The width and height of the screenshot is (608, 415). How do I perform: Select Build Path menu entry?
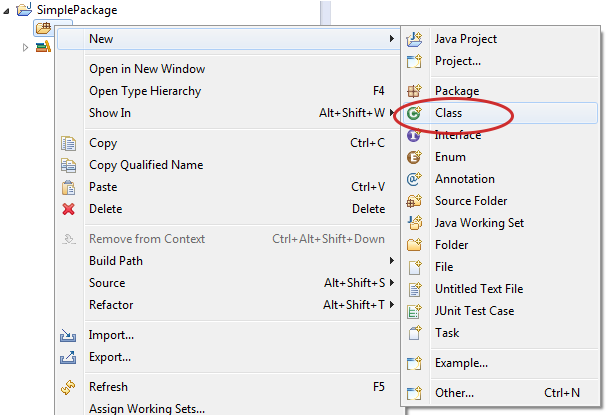point(228,261)
